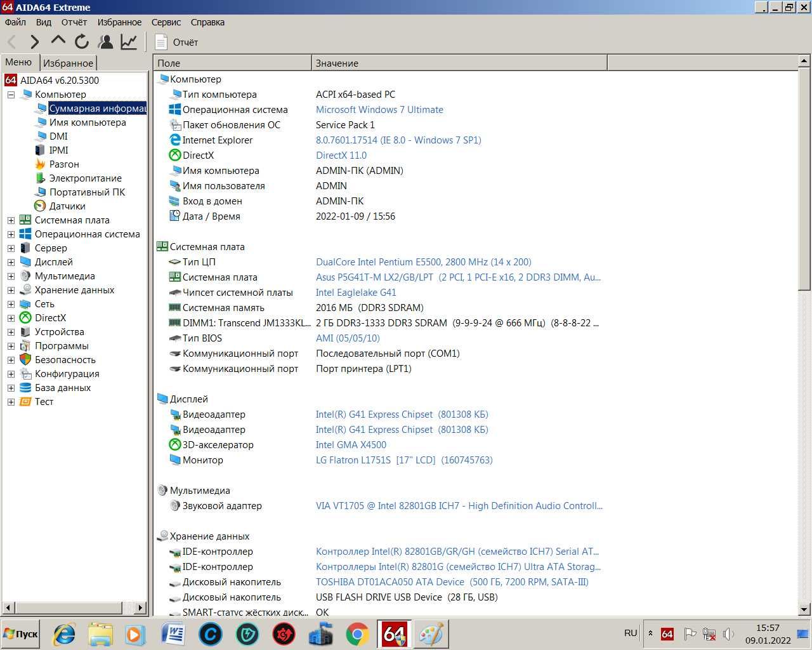
Task: Click the DirectX Xbox icon in tree
Action: tap(25, 318)
